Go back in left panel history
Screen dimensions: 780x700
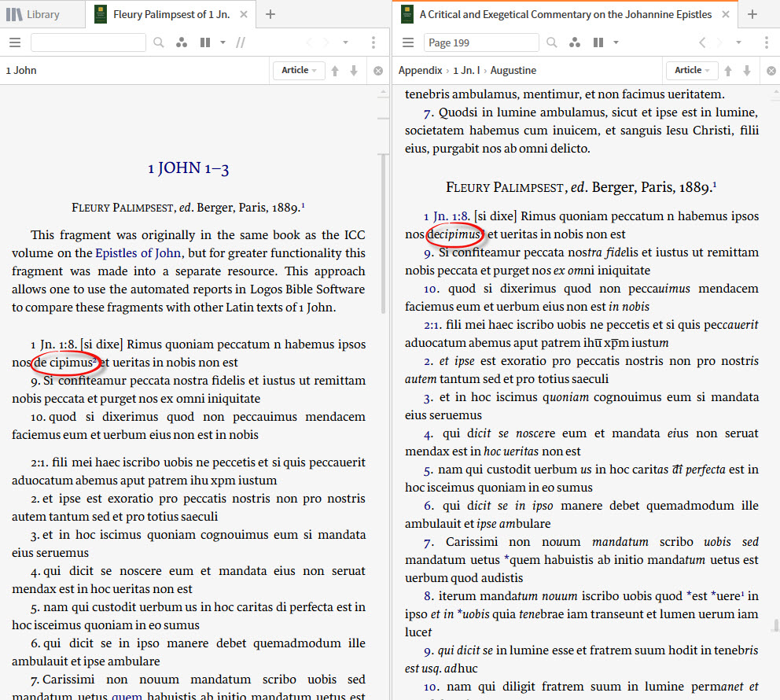tap(309, 42)
